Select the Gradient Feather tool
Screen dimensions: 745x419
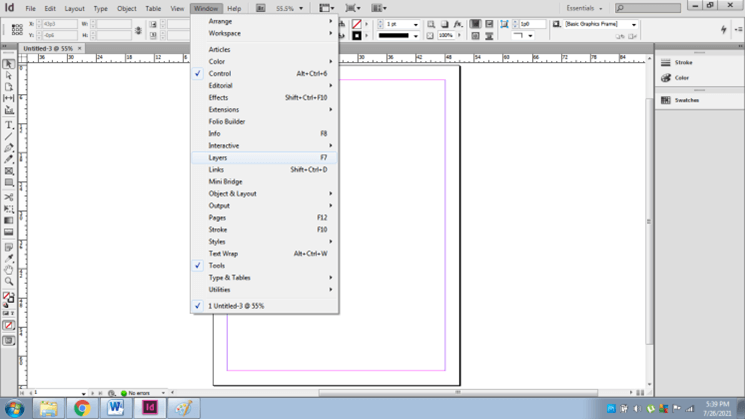[9, 232]
